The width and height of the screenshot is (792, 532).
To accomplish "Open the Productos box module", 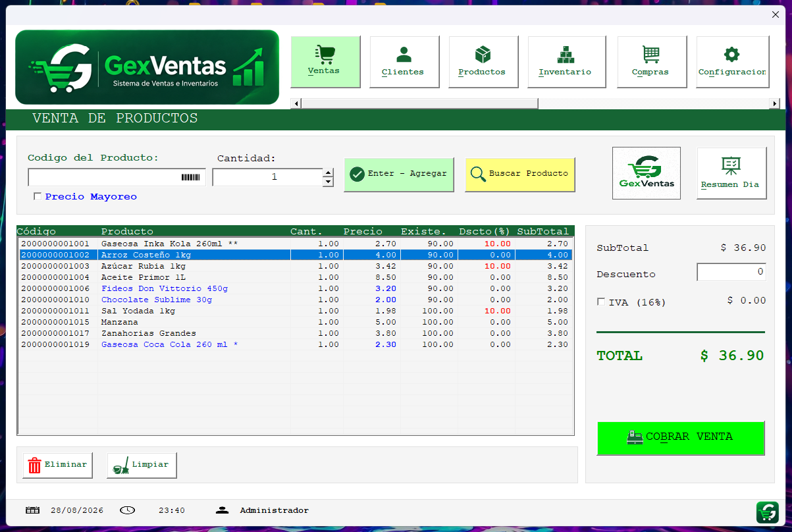I will pyautogui.click(x=483, y=61).
